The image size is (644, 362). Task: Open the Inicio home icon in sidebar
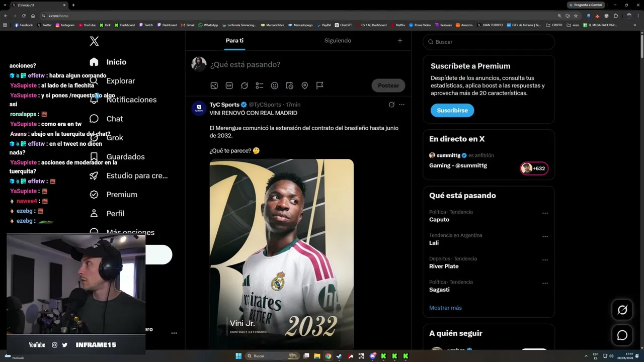click(94, 62)
